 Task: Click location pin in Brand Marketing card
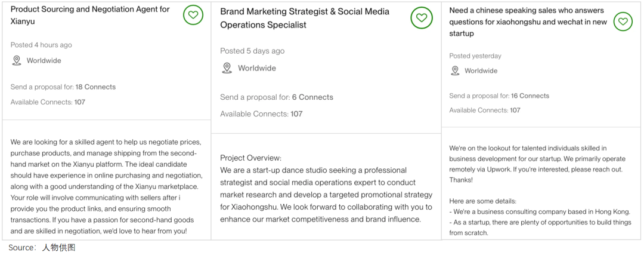tap(227, 68)
